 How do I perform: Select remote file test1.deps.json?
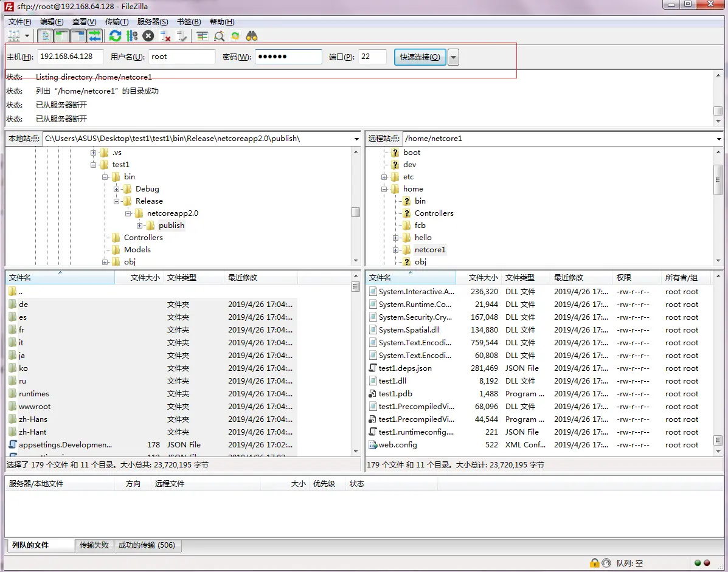pyautogui.click(x=405, y=368)
